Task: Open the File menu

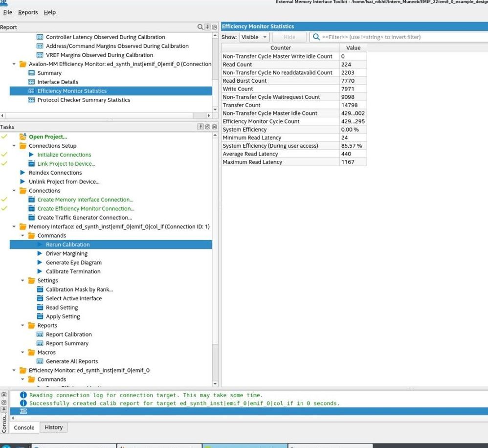Action: click(7, 12)
